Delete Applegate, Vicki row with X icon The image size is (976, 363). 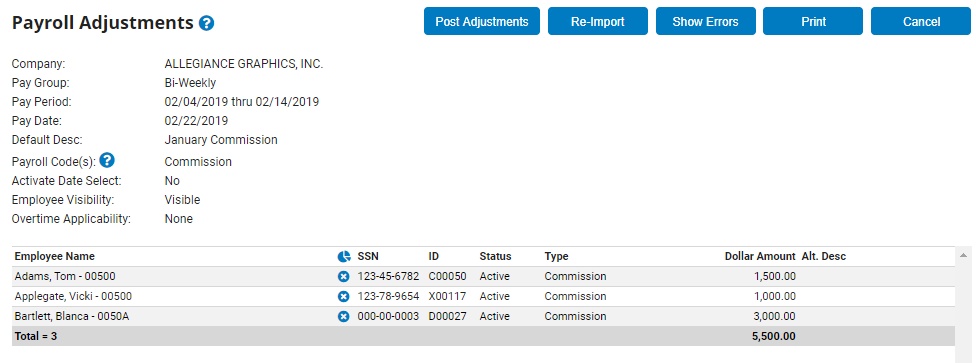pyautogui.click(x=344, y=296)
